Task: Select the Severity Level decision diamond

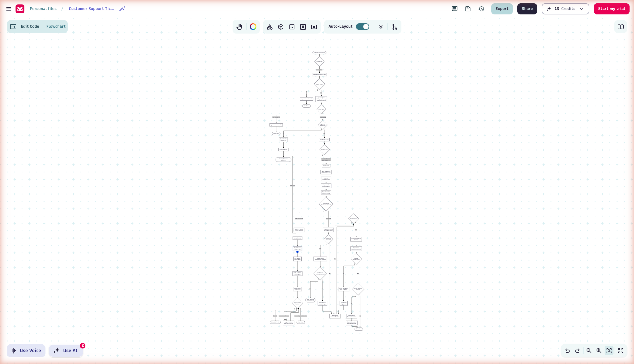Action: [324, 150]
